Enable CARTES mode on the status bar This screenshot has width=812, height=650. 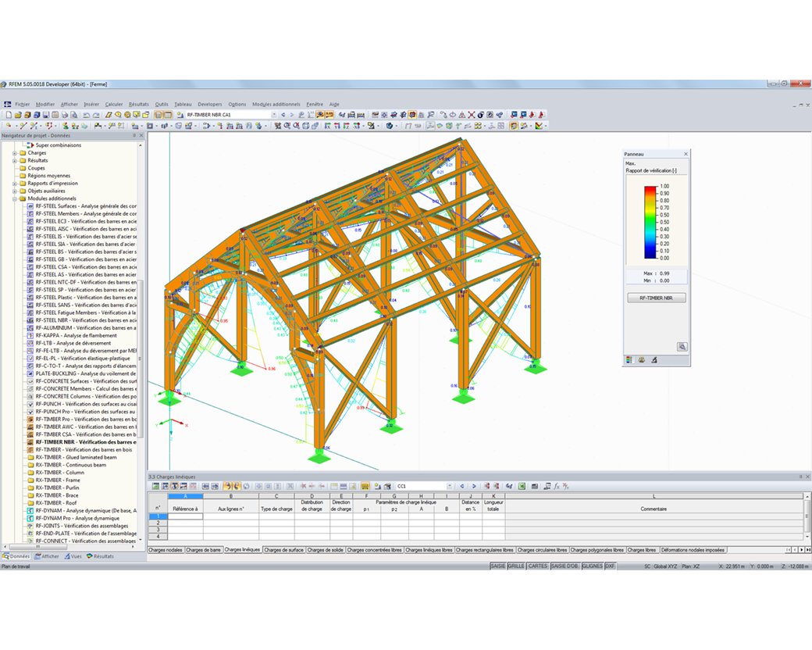[537, 566]
